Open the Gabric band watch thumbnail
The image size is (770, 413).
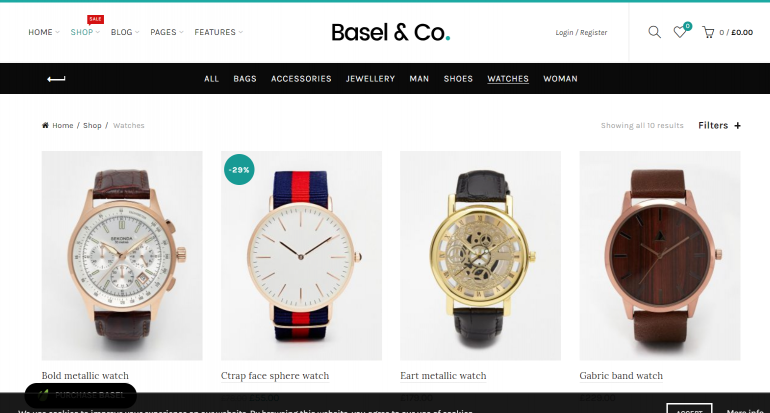[660, 255]
